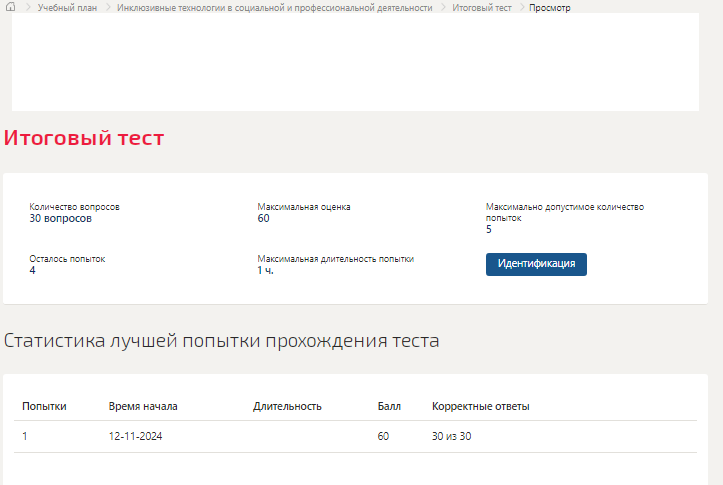The image size is (723, 485).
Task: Click the 30 вопросов value text
Action: tap(60, 218)
